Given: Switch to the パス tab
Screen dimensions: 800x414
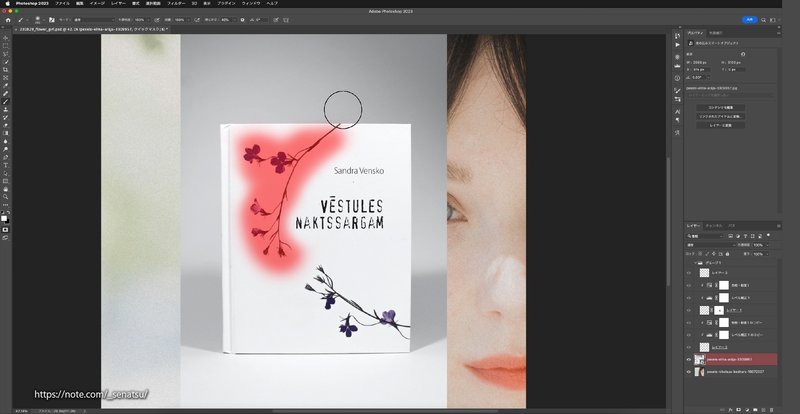Looking at the screenshot, I should (x=732, y=226).
